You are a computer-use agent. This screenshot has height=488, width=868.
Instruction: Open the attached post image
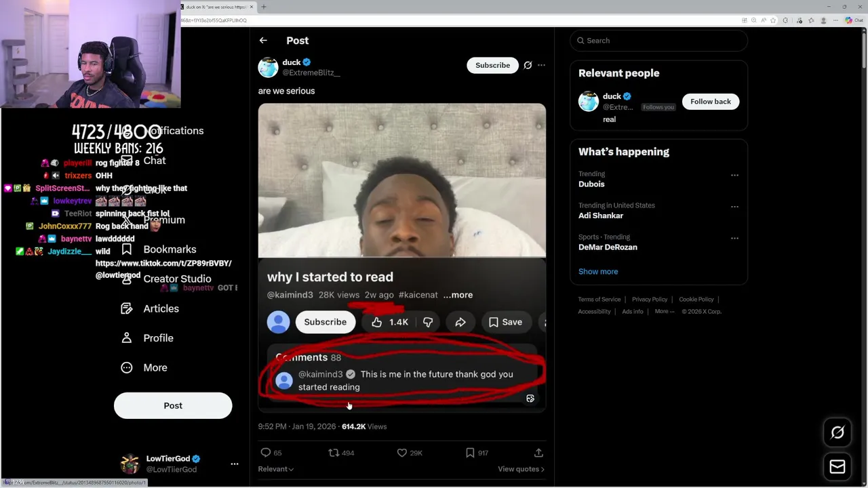click(x=401, y=257)
